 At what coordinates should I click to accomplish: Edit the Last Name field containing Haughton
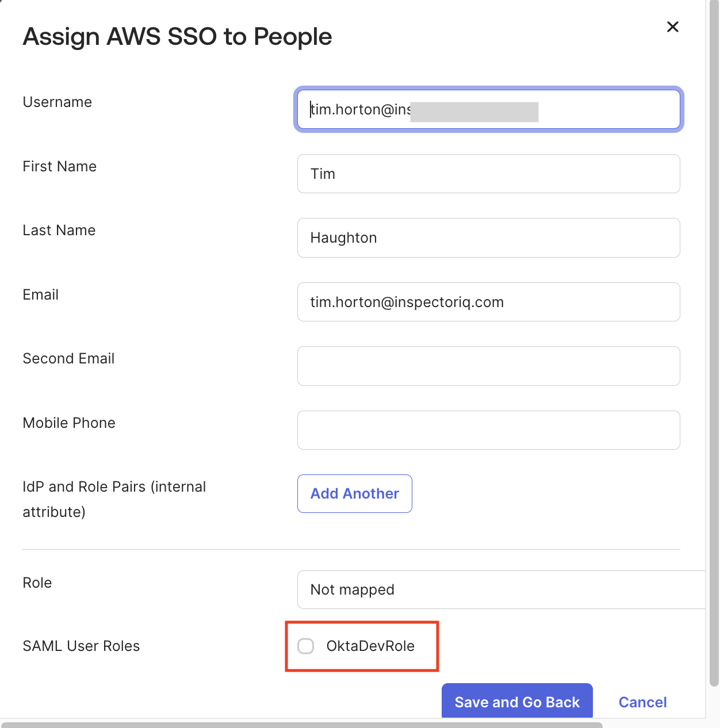click(488, 237)
